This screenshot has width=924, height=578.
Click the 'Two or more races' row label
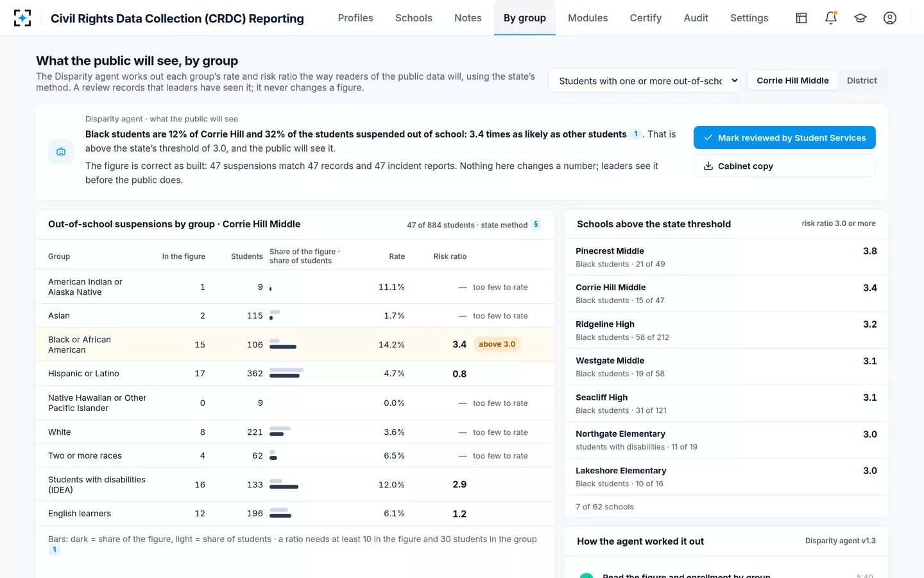point(85,455)
